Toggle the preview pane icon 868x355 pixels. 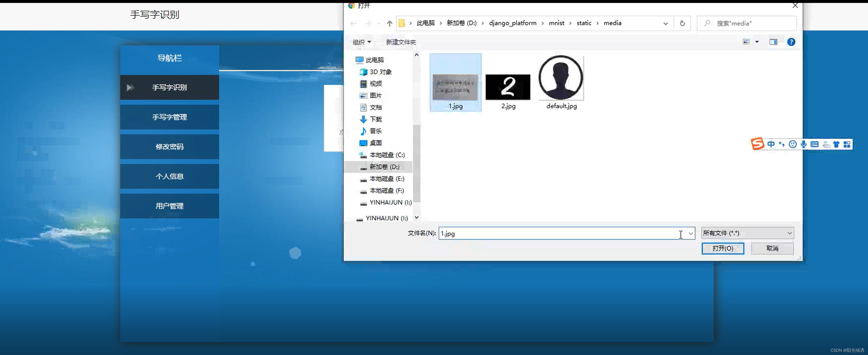coord(773,42)
